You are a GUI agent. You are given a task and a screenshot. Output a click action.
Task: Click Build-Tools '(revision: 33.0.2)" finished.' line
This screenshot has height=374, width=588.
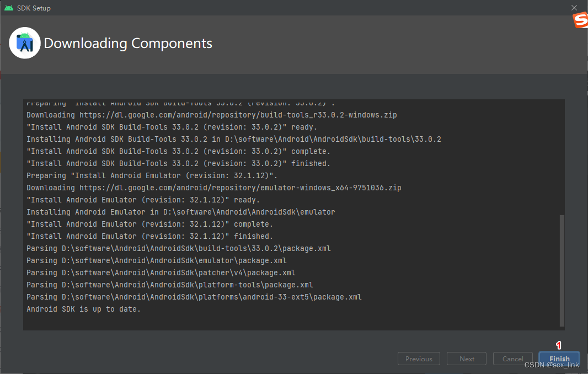coord(179,163)
